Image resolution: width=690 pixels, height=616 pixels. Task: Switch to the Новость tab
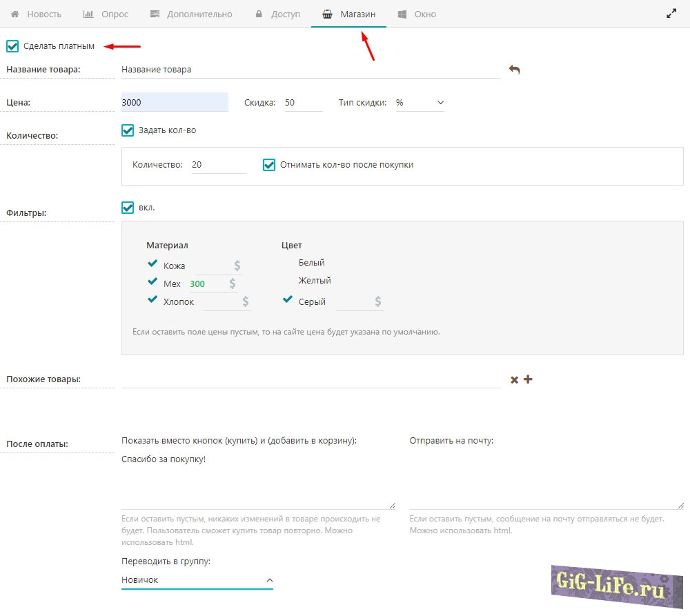click(x=36, y=14)
